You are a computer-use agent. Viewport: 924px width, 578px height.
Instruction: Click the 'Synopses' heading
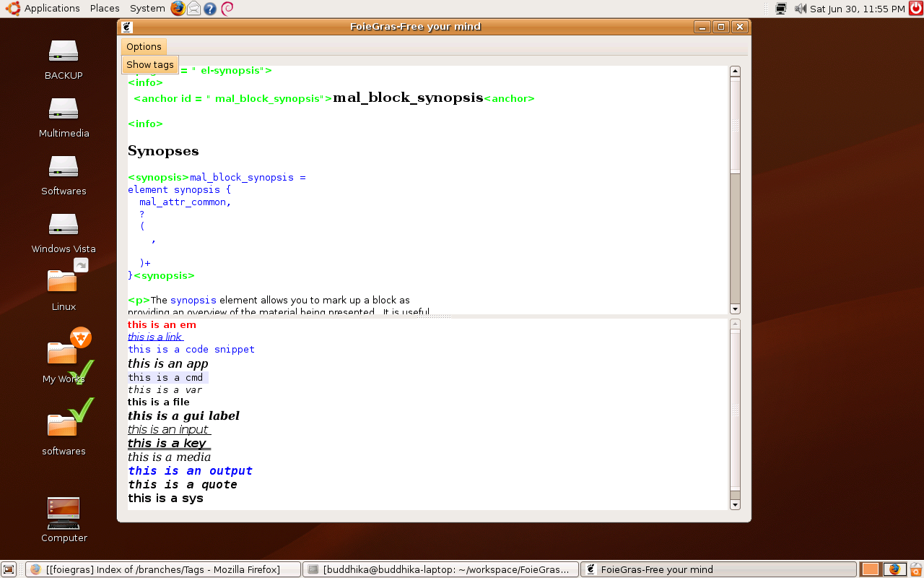pos(163,151)
